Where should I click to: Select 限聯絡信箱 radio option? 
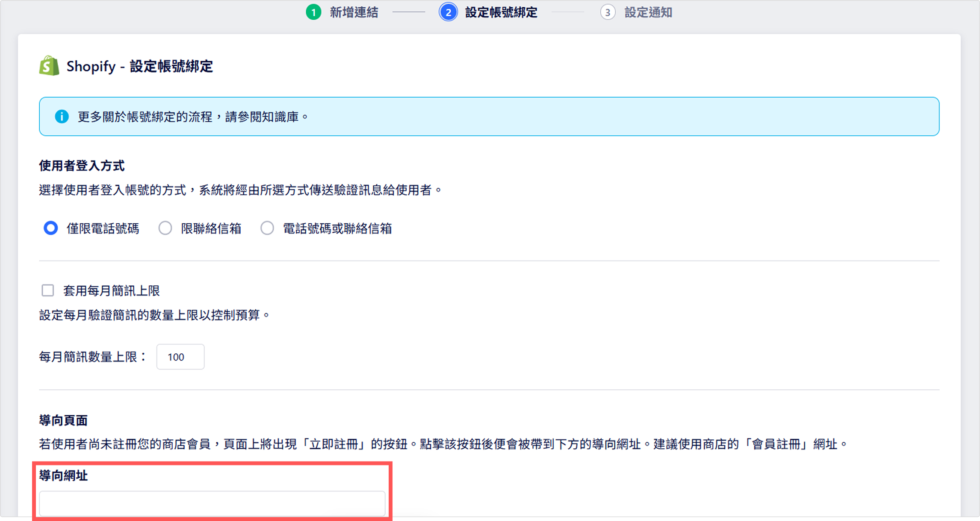point(165,228)
